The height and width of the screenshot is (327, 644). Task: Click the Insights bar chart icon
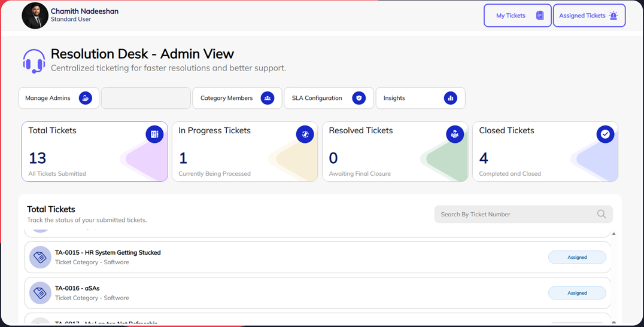pos(451,98)
